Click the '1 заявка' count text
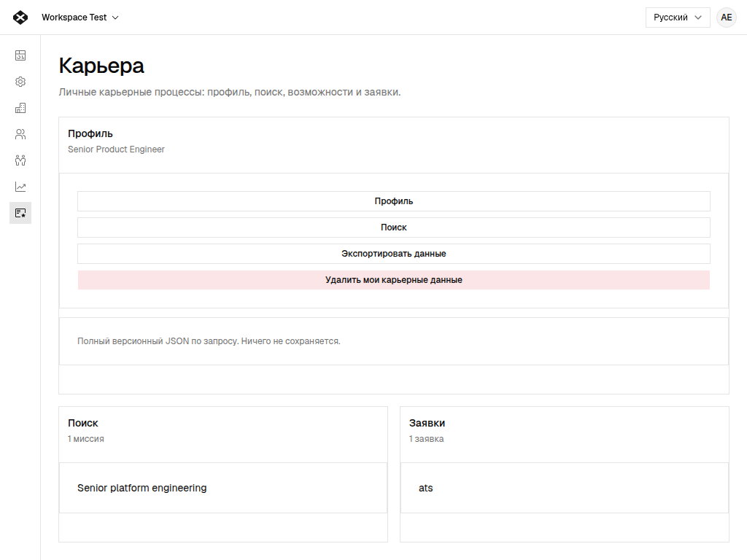Viewport: 747px width, 560px height. 426,439
